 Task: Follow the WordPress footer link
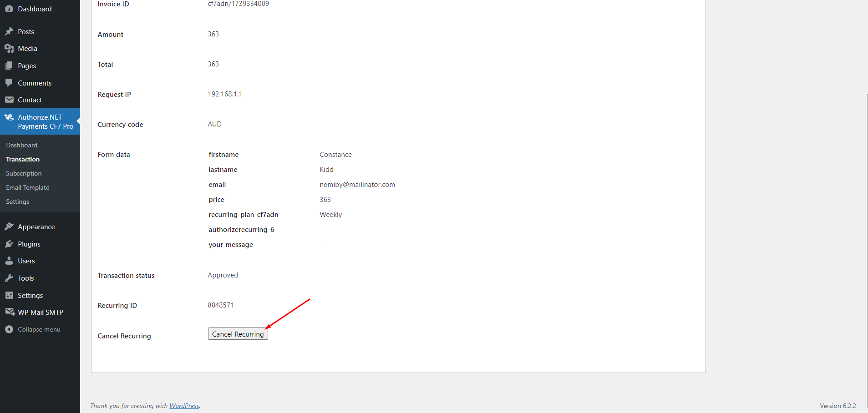point(184,406)
